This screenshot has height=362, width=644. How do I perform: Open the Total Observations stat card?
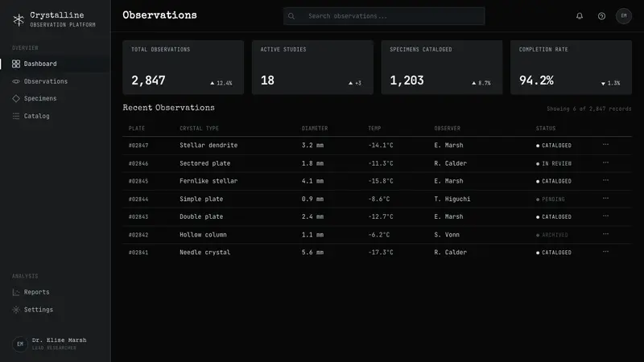[x=184, y=68]
